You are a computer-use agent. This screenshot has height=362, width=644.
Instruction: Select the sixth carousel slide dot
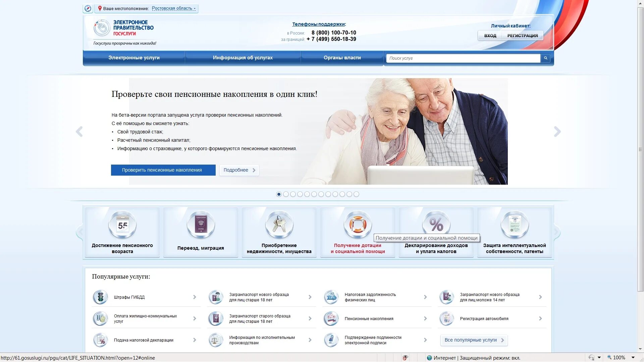coord(314,194)
